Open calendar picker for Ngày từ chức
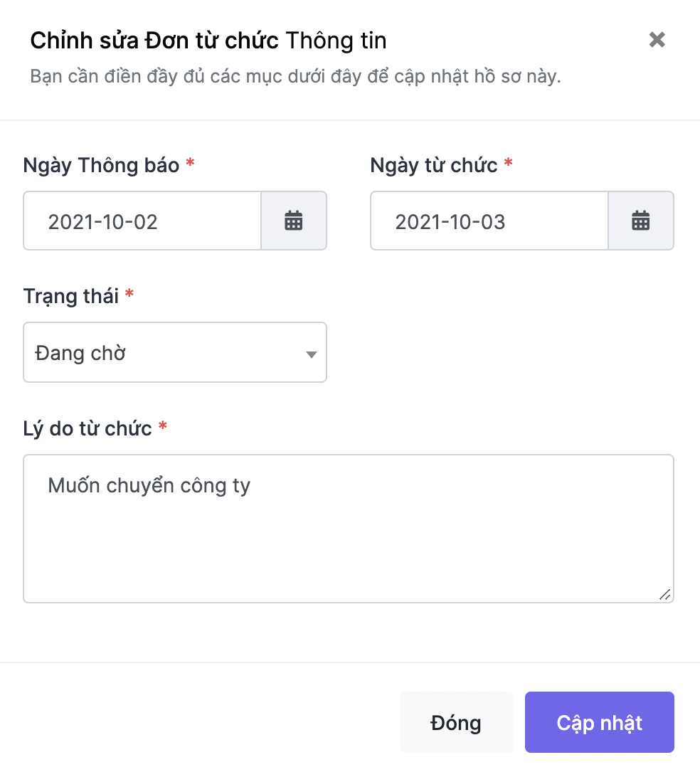The height and width of the screenshot is (777, 700). pyautogui.click(x=640, y=221)
